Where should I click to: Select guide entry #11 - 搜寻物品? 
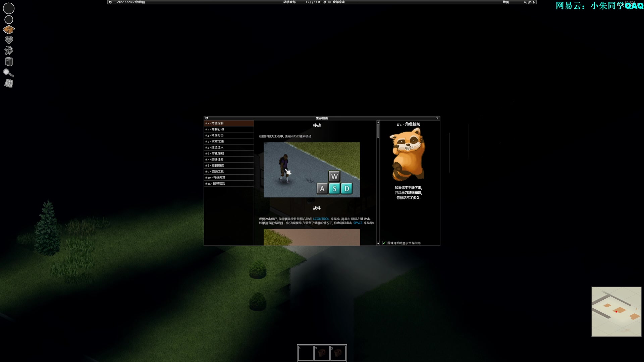click(229, 183)
